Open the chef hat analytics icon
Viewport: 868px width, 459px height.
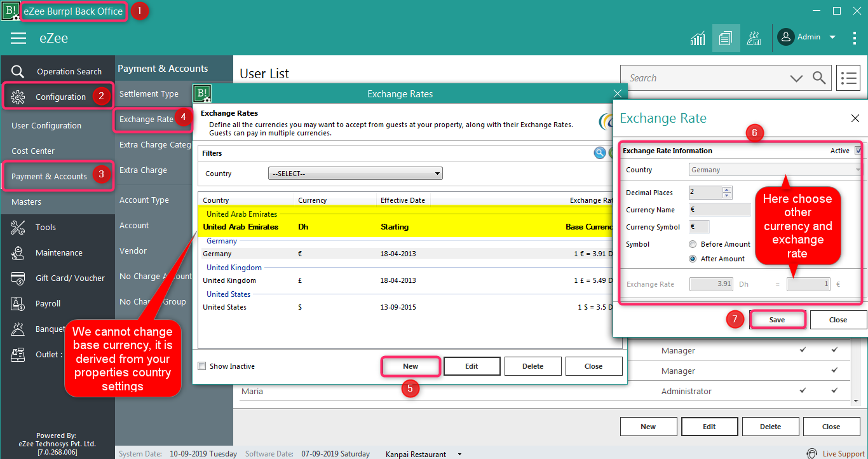[754, 38]
